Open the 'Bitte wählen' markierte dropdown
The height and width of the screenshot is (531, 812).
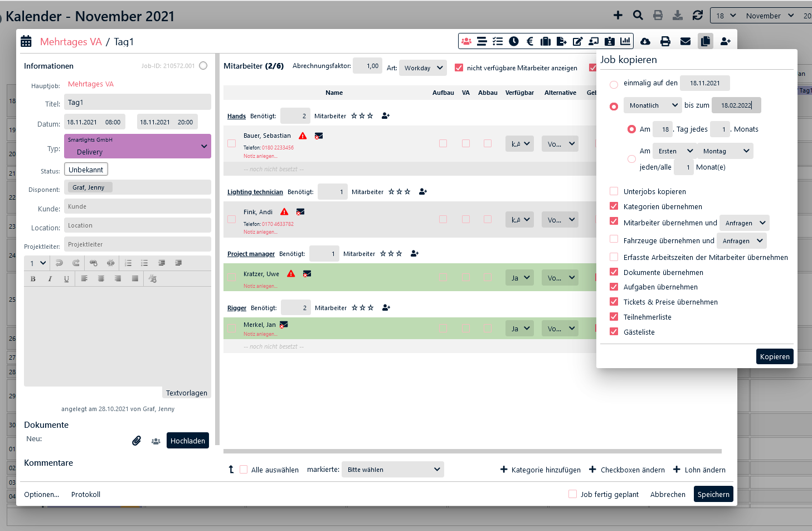[x=392, y=470]
